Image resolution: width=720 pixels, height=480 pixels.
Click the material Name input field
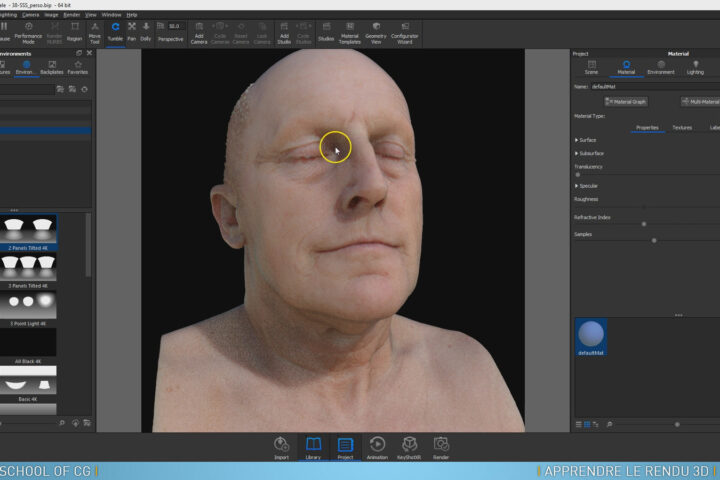(655, 86)
